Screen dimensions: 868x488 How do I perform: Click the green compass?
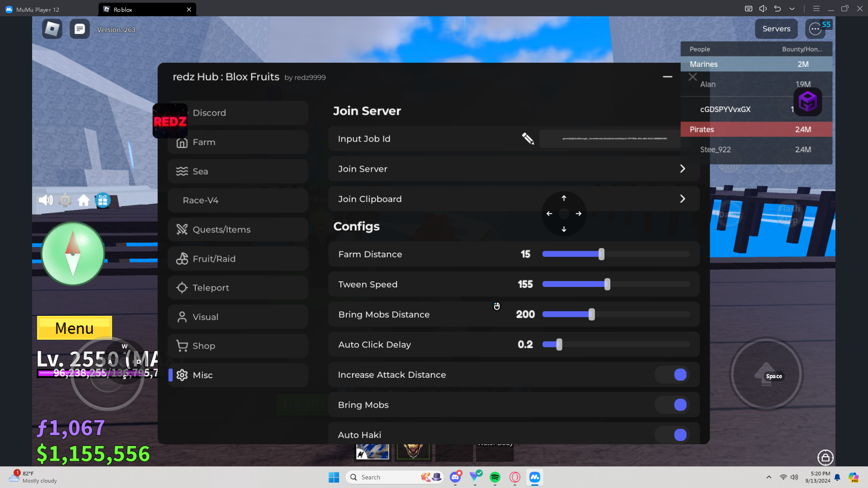73,253
